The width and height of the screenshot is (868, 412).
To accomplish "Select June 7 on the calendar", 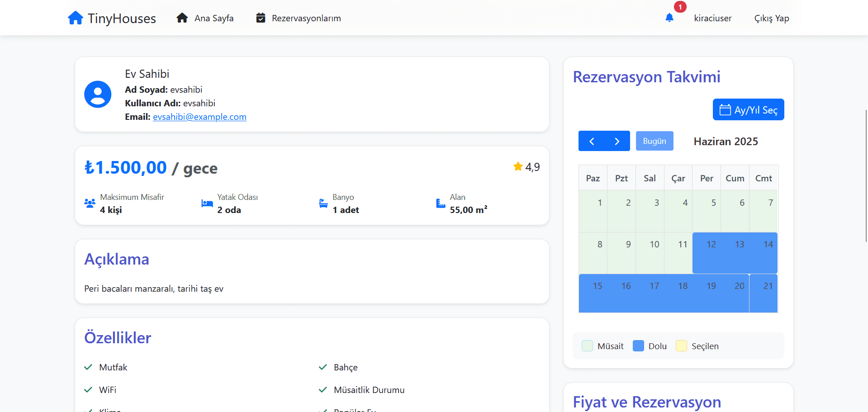I will click(764, 211).
